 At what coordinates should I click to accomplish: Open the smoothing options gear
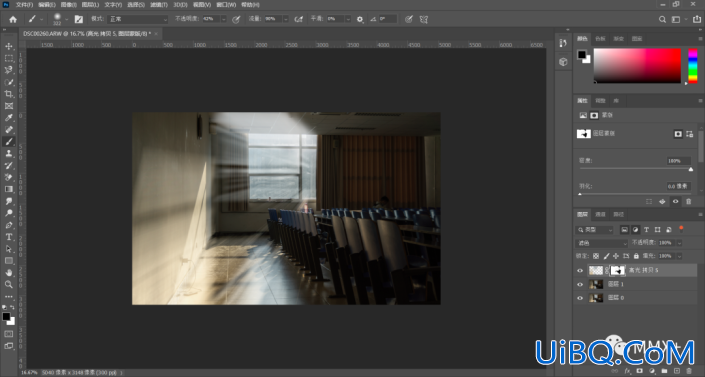tap(360, 19)
